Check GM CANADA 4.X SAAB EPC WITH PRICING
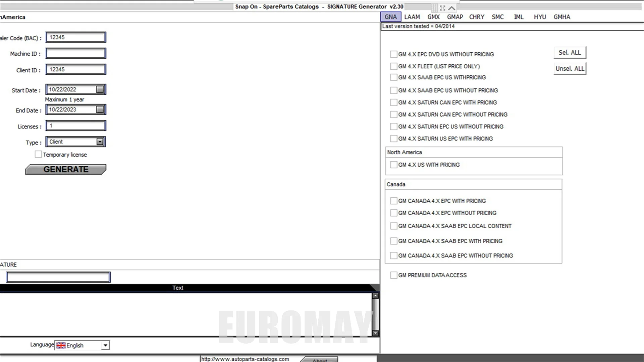 click(x=394, y=241)
